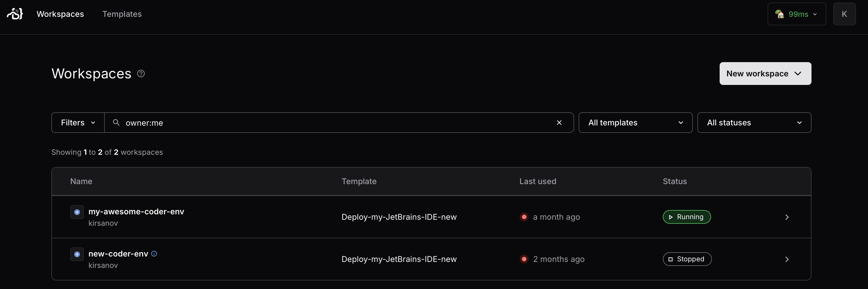Image resolution: width=868 pixels, height=289 pixels.
Task: Open the All statuses dropdown
Action: click(754, 123)
